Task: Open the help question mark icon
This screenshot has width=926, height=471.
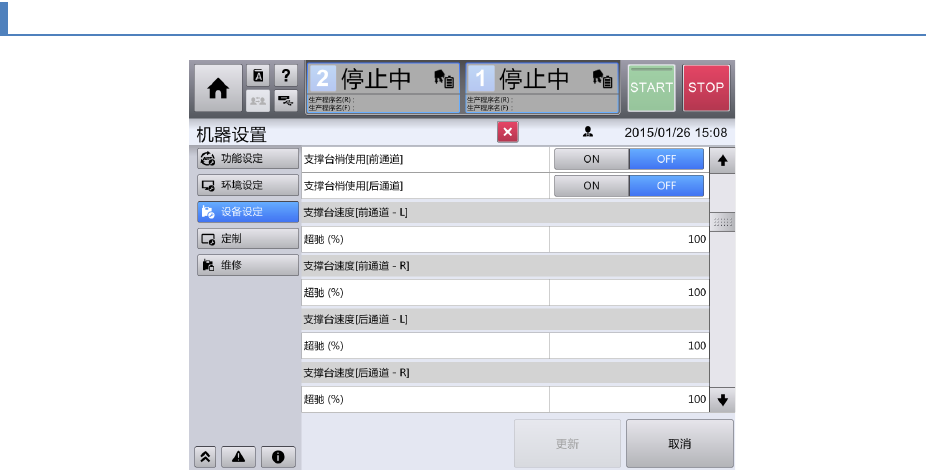Action: point(286,76)
